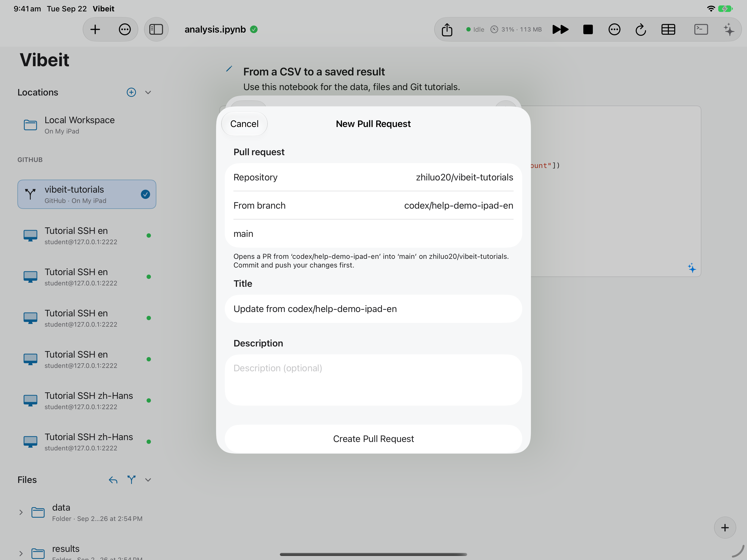The height and width of the screenshot is (560, 747).
Task: Click the back arrow icon in Files header
Action: [113, 480]
